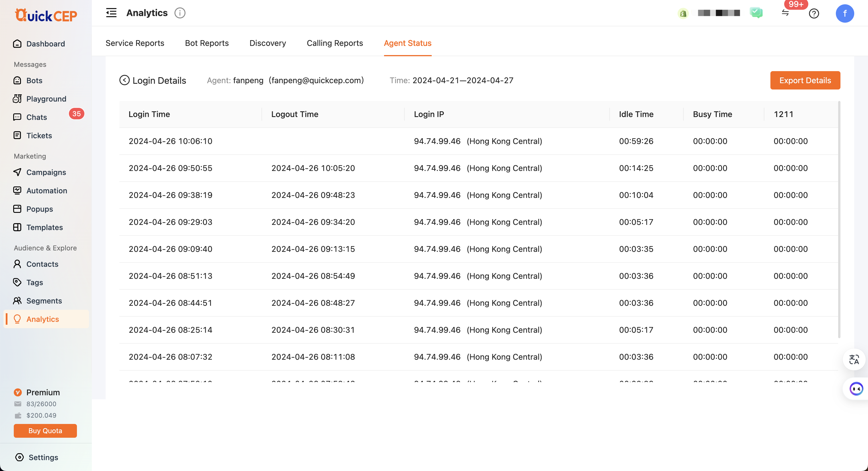This screenshot has height=471, width=868.
Task: Click the date range 2024-04-21—2024-04-27
Action: point(463,80)
